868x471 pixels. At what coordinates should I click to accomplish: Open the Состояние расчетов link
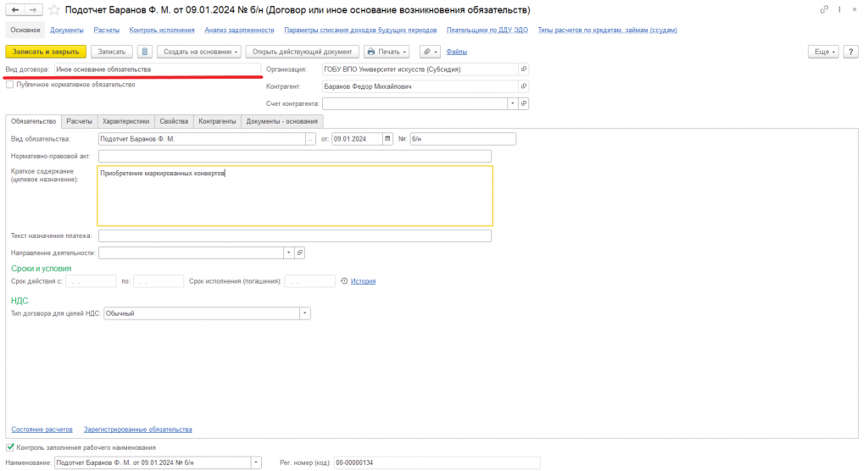(x=42, y=429)
